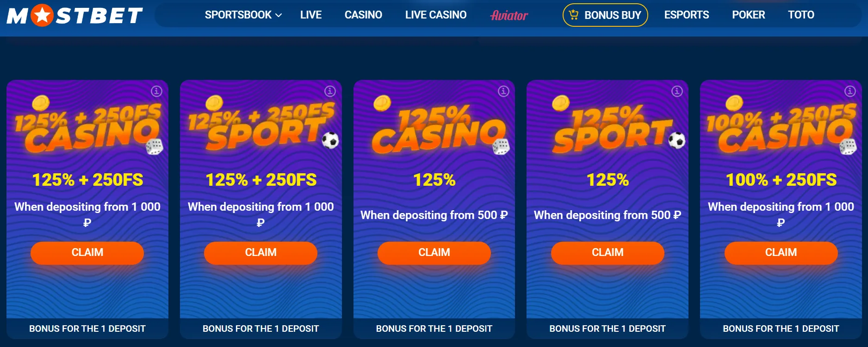Switch to the Live Casino section
This screenshot has height=347, width=868.
click(x=435, y=15)
